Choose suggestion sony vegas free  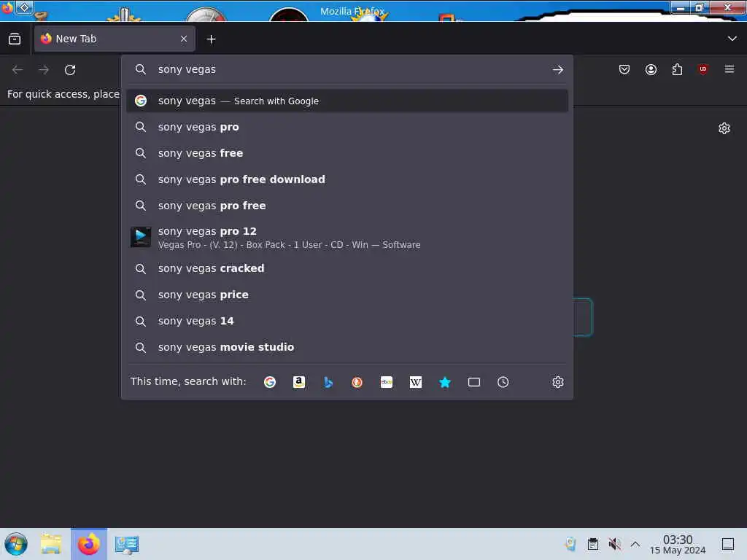tap(347, 153)
